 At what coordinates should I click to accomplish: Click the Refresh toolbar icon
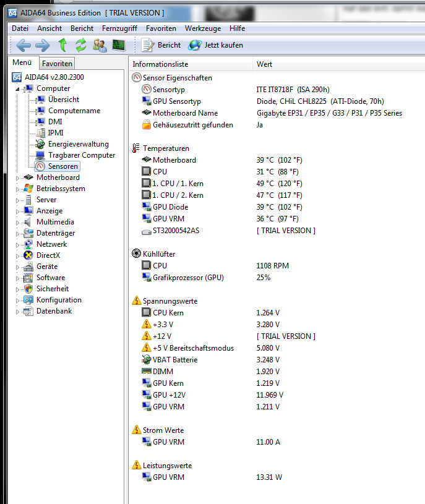coord(81,45)
